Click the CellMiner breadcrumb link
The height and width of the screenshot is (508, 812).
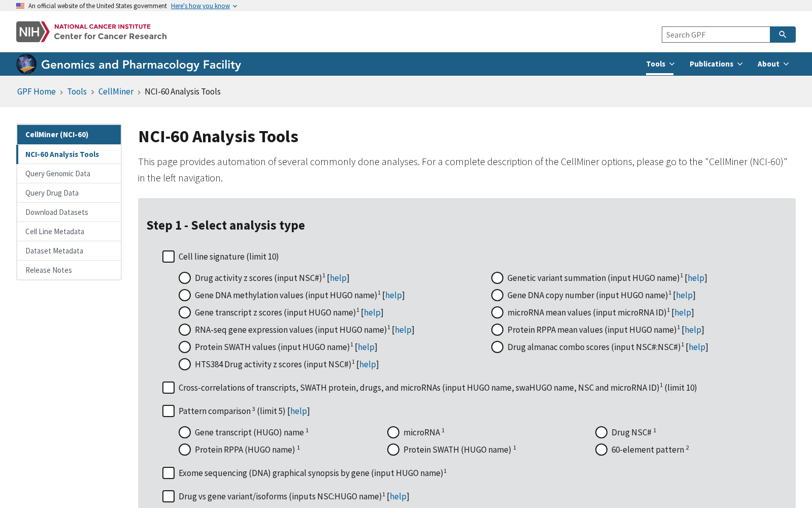click(116, 91)
